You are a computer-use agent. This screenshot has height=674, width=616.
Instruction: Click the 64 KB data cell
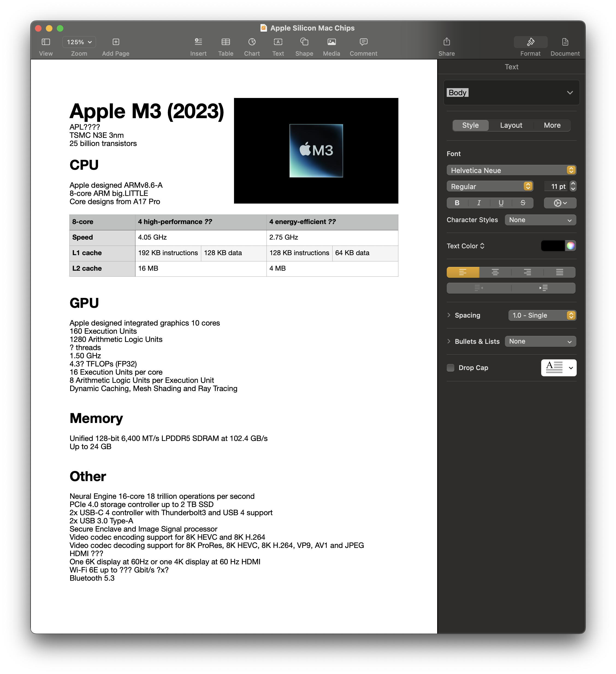(x=365, y=253)
